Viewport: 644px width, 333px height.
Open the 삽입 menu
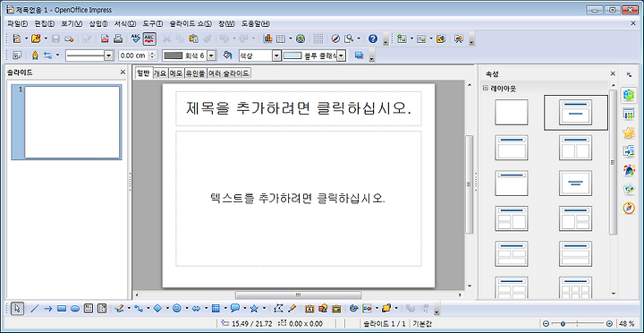98,23
